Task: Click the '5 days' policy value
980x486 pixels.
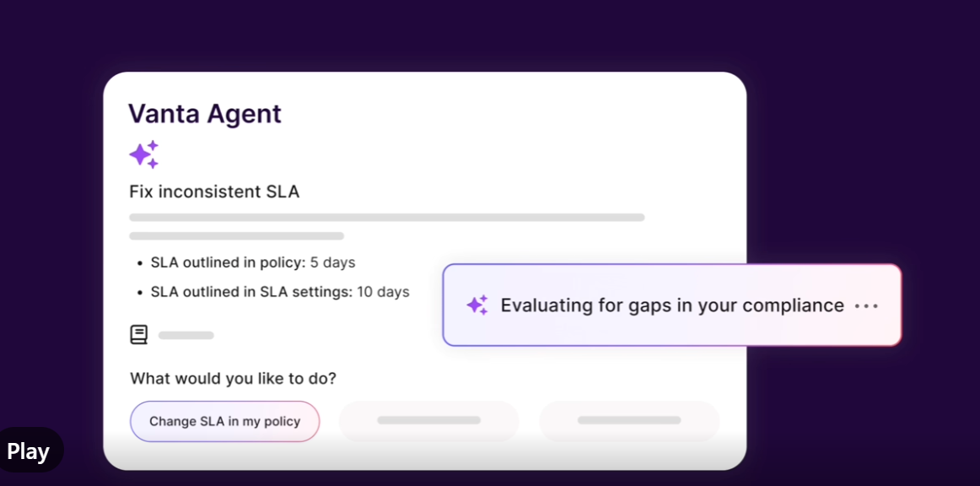Action: pyautogui.click(x=332, y=262)
